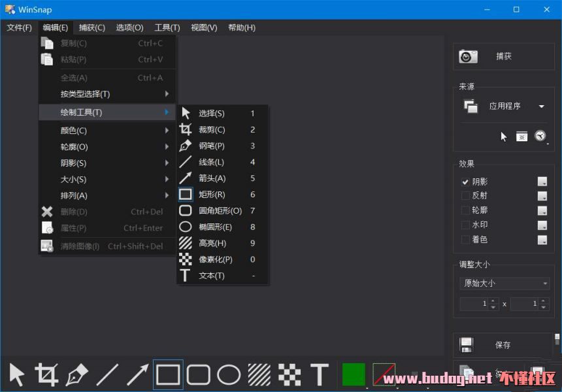Open the 捕获(C) menu
Viewport: 562px width, 392px height.
92,27
